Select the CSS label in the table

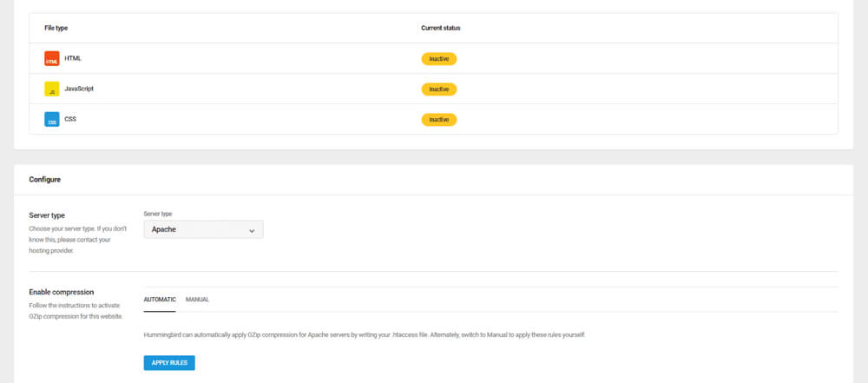[x=70, y=119]
